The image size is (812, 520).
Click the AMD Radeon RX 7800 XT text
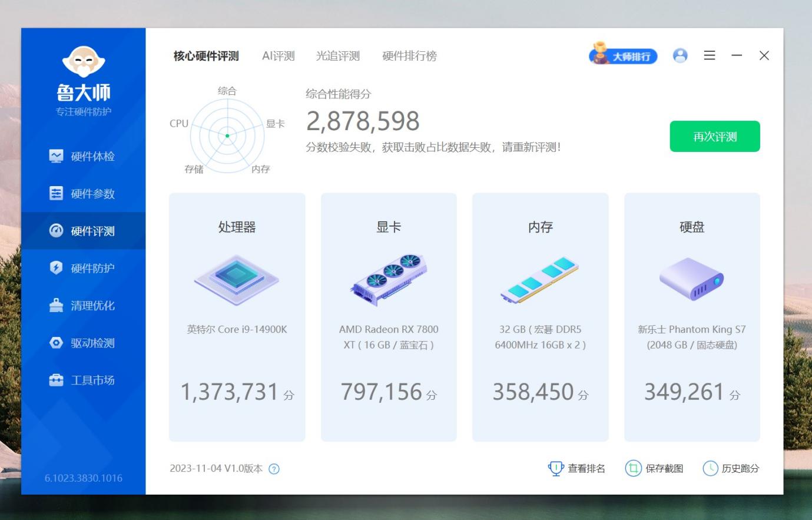coord(389,337)
